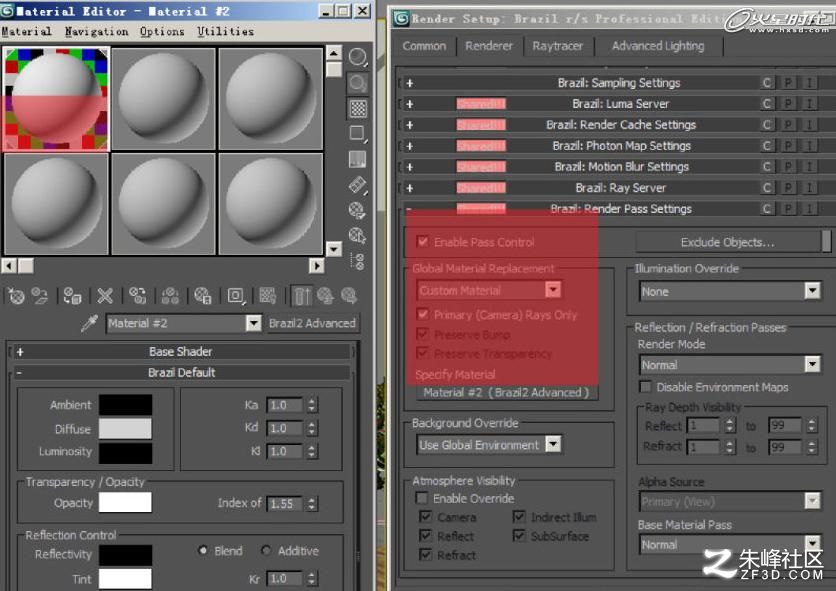The image size is (836, 591).
Task: Click the Put to Library icon
Action: (203, 296)
